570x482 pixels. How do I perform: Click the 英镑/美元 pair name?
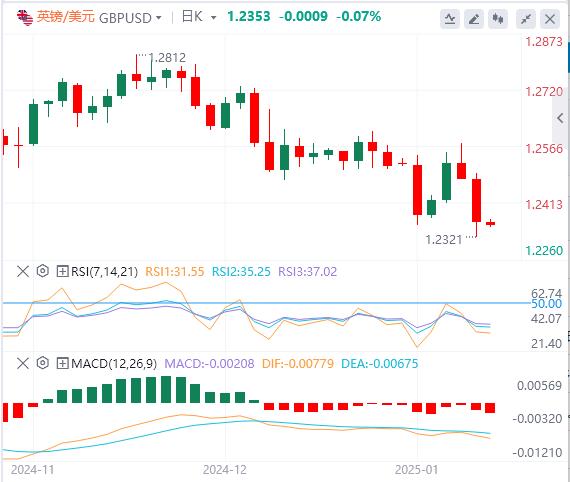(x=66, y=17)
